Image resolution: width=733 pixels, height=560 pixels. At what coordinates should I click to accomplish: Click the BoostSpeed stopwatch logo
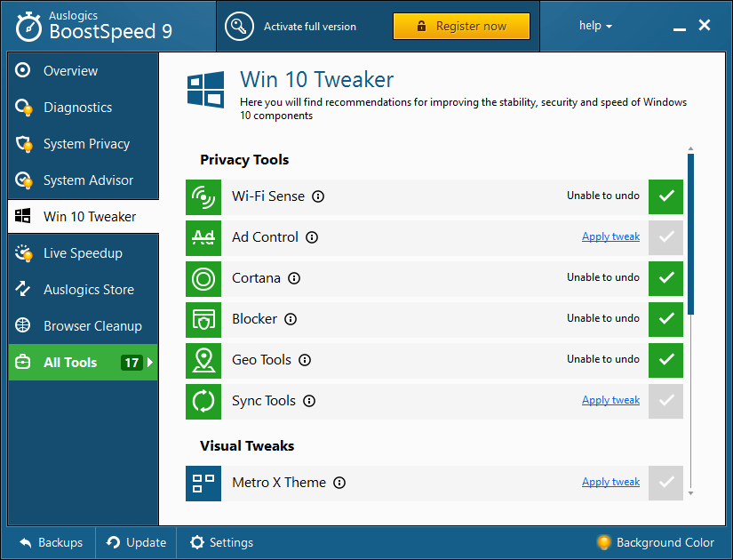click(28, 27)
